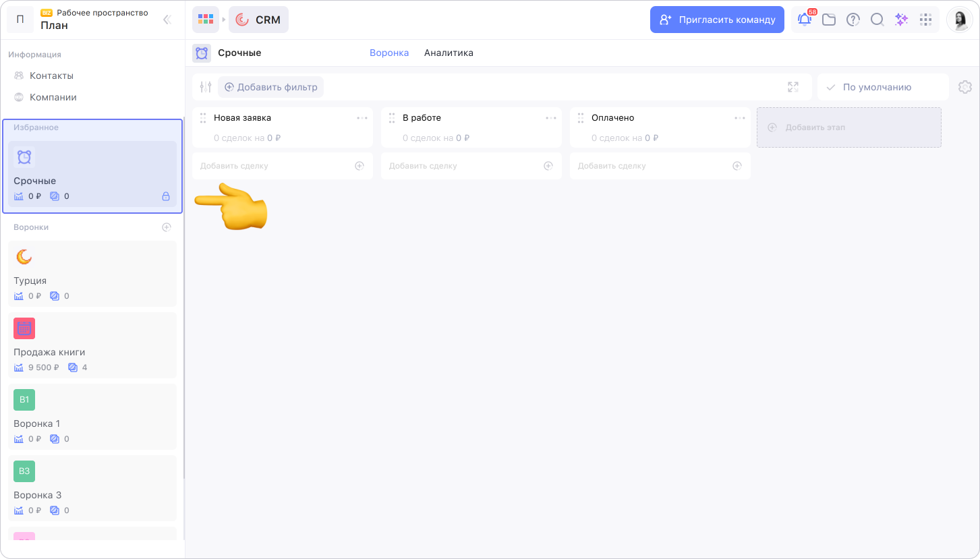Click 'Добавить этап' placeholder column

coord(848,127)
